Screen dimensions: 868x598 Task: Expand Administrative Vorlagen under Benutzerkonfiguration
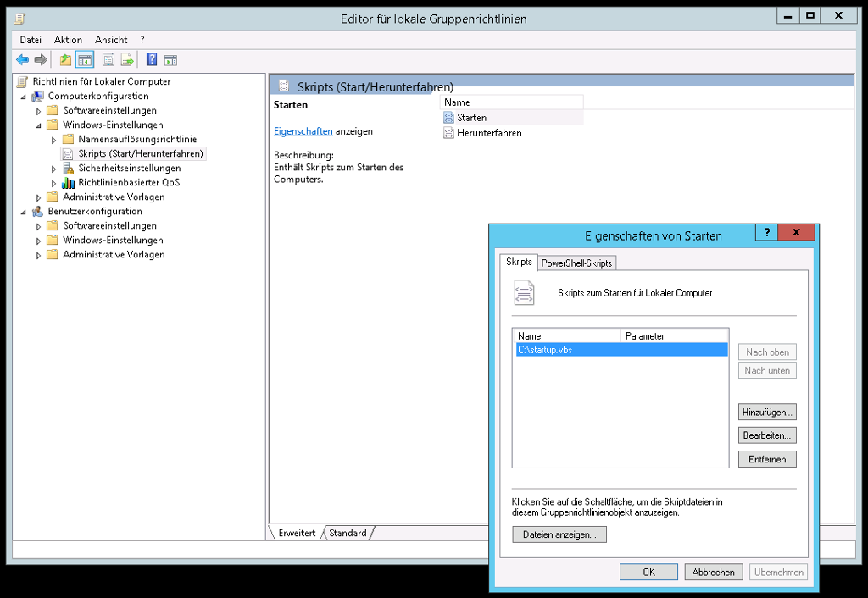click(x=38, y=255)
